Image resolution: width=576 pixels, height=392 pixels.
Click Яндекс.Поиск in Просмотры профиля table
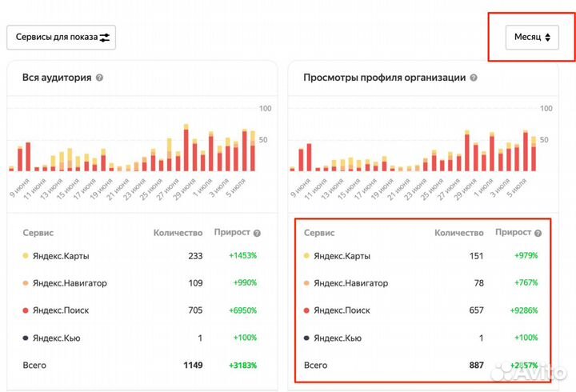[342, 310]
